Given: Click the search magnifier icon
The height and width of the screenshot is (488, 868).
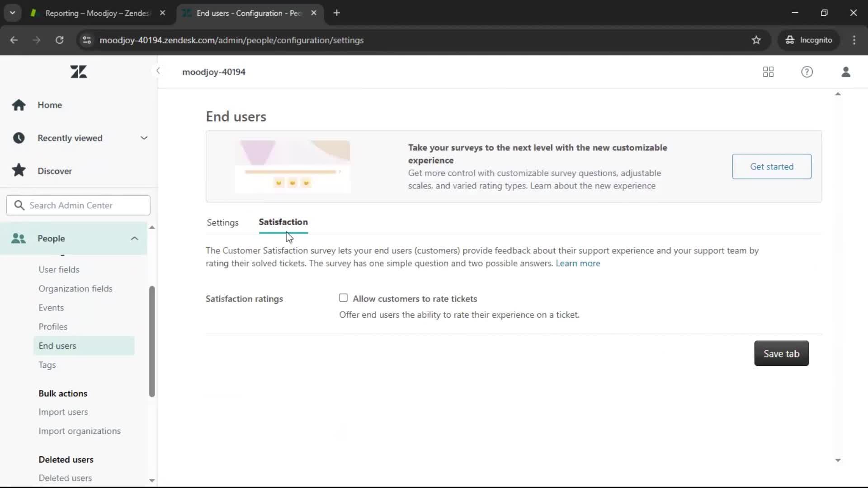Looking at the screenshot, I should pyautogui.click(x=19, y=205).
